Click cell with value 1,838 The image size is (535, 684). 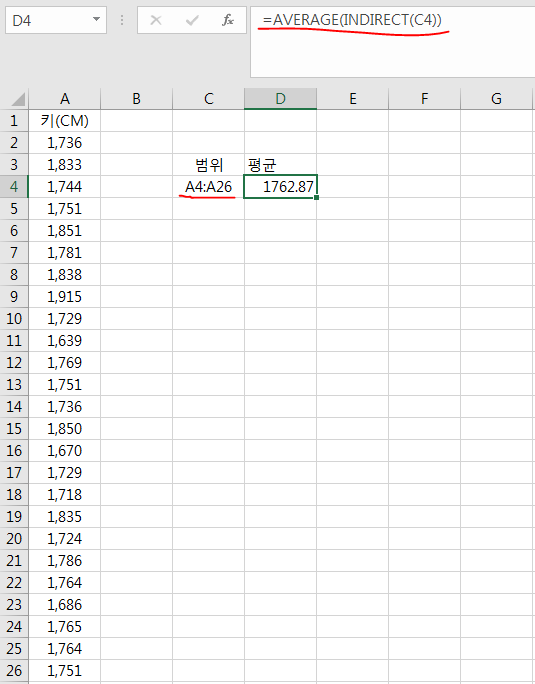pyautogui.click(x=65, y=275)
